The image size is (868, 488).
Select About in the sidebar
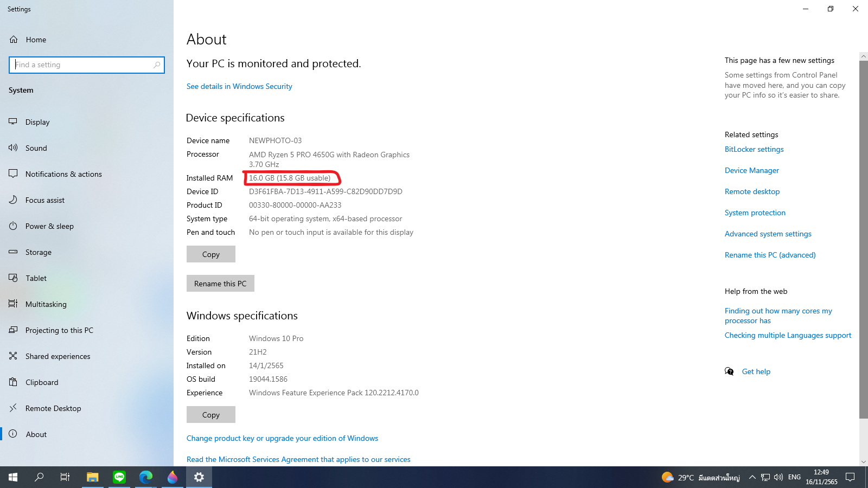coord(36,434)
